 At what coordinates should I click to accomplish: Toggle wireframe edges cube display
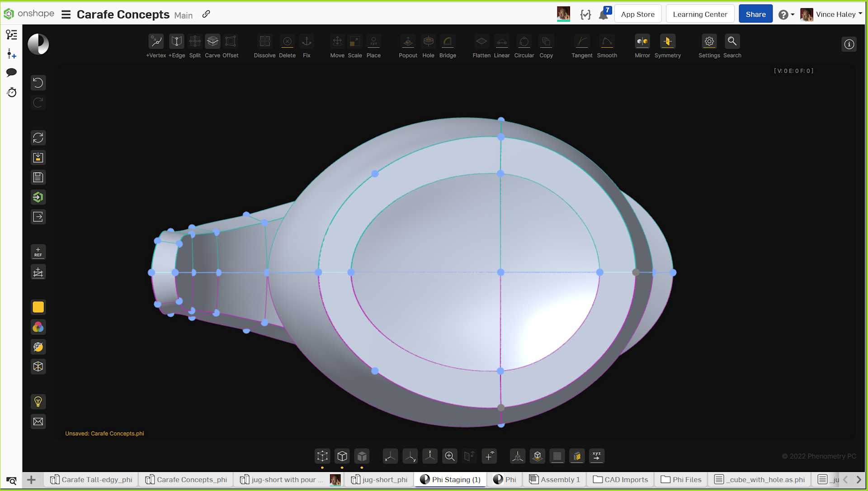(x=342, y=456)
